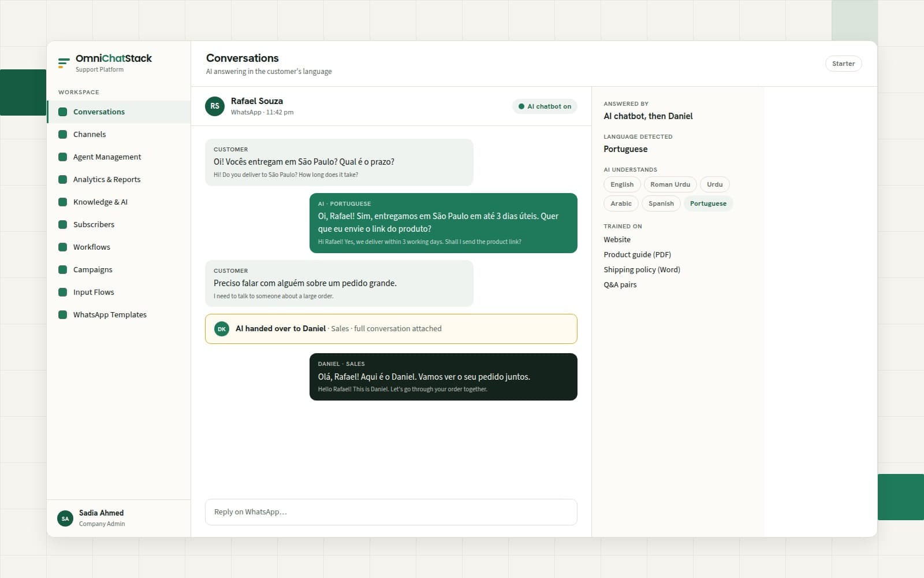Click the Analytics & Reports sidebar icon
This screenshot has width=924, height=578.
63,179
